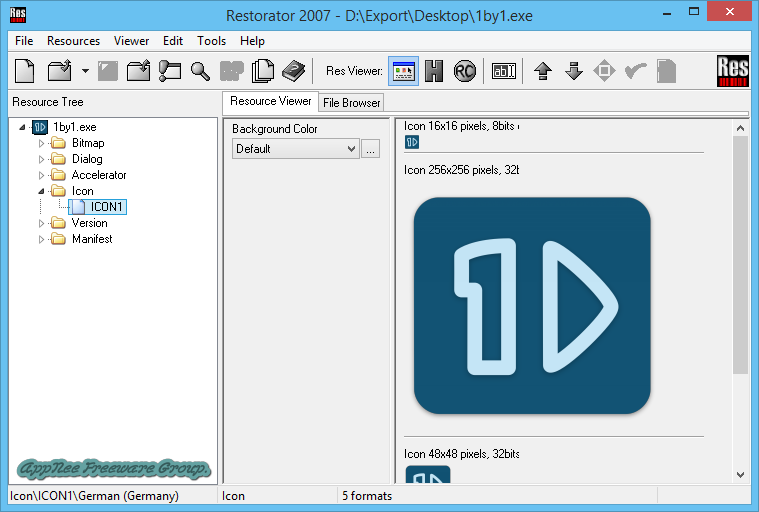Image resolution: width=759 pixels, height=512 pixels.
Task: Expand the Bitmap folder
Action: pos(41,143)
